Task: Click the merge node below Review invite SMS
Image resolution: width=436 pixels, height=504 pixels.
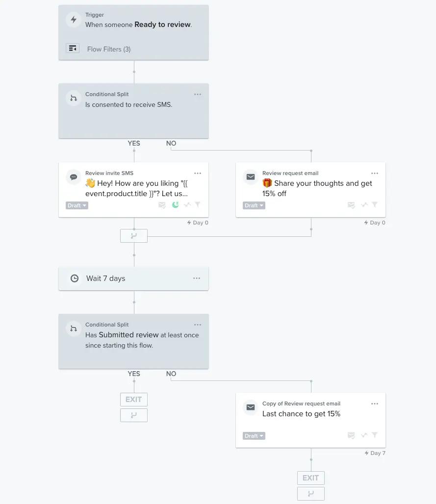Action: point(133,235)
